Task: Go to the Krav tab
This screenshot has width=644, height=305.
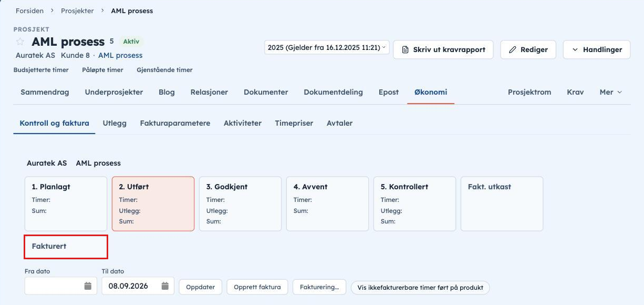Action: pos(575,92)
